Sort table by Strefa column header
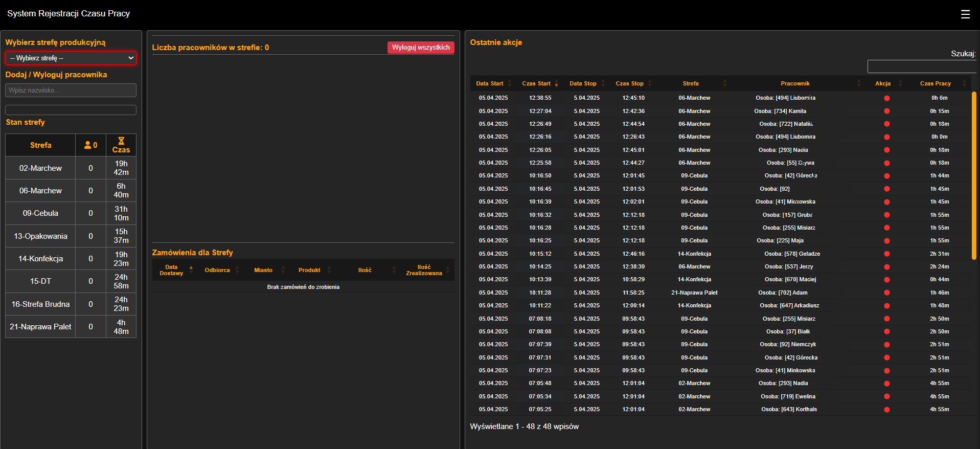 pyautogui.click(x=691, y=83)
